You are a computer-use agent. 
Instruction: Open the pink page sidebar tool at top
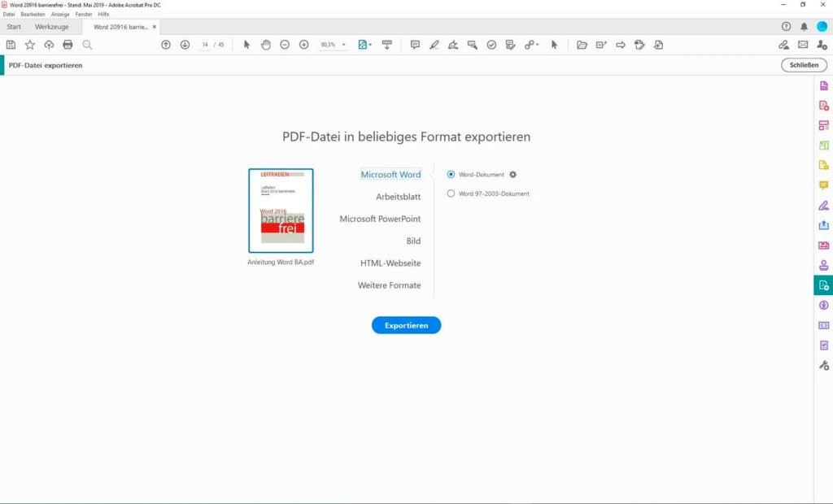pos(823,86)
